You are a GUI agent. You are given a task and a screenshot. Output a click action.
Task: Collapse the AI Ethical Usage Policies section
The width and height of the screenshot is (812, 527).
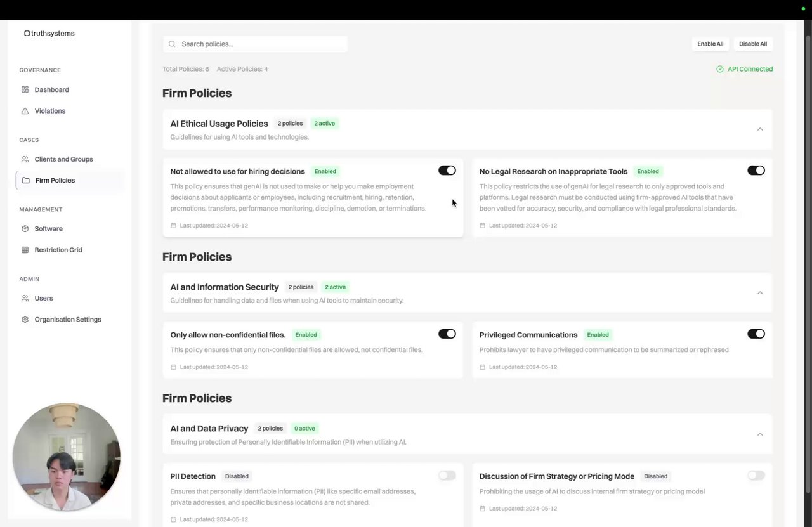[760, 129]
